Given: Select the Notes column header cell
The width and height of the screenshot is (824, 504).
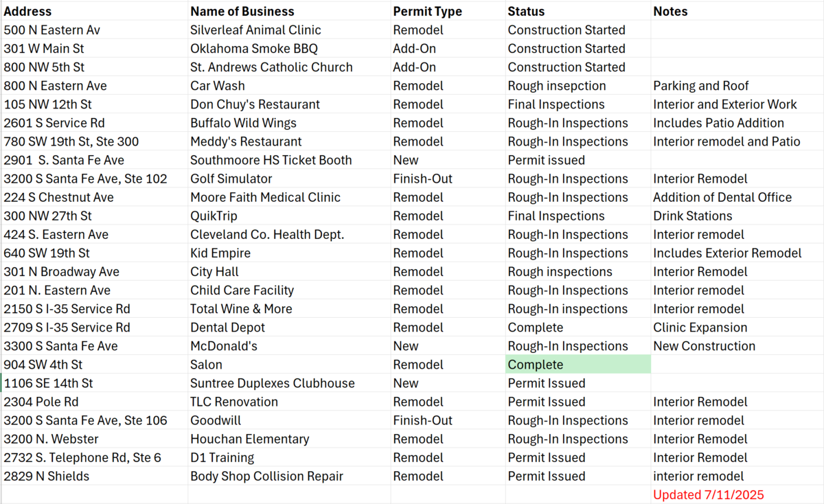Looking at the screenshot, I should [x=737, y=11].
